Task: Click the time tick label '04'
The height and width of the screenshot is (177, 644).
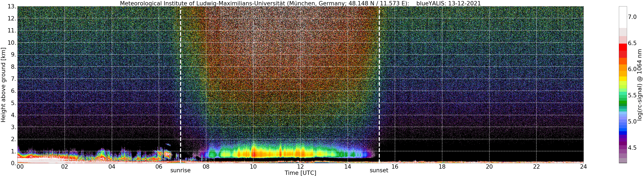Action: (x=112, y=167)
